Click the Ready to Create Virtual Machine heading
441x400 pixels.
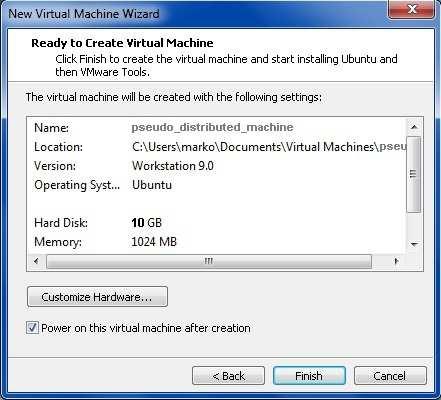[122, 43]
